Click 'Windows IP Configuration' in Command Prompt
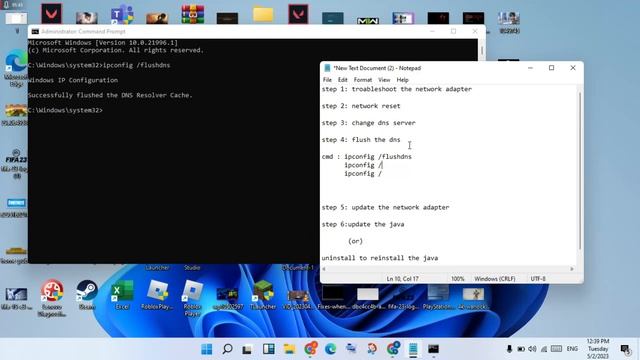 point(73,80)
